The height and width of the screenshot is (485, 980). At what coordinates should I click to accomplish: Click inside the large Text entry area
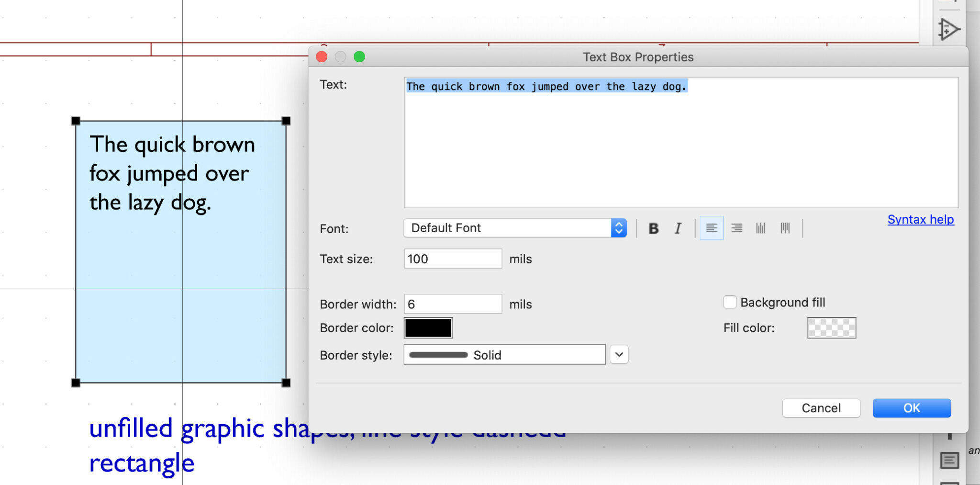point(681,143)
